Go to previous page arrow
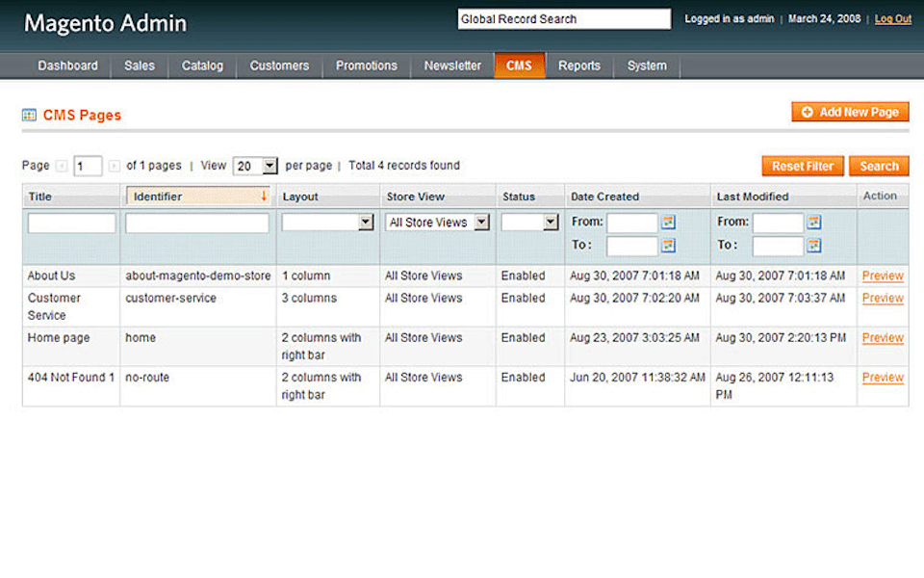The height and width of the screenshot is (578, 924). (x=62, y=166)
